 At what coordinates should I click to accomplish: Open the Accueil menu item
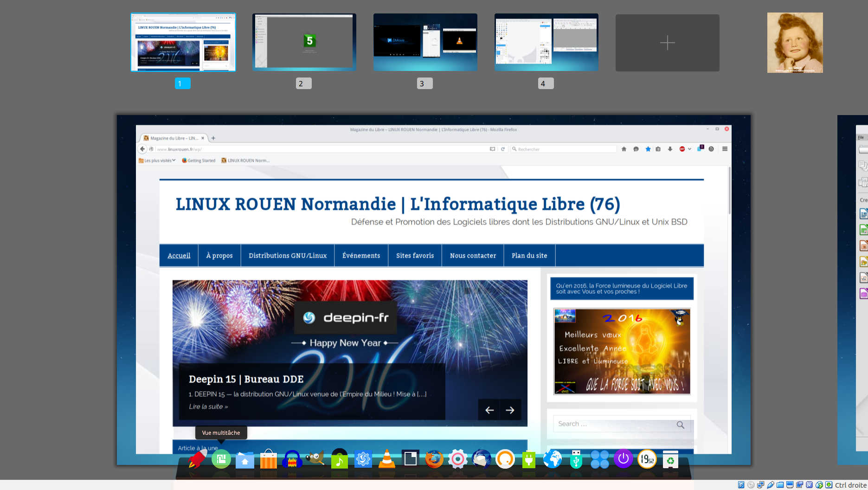179,256
